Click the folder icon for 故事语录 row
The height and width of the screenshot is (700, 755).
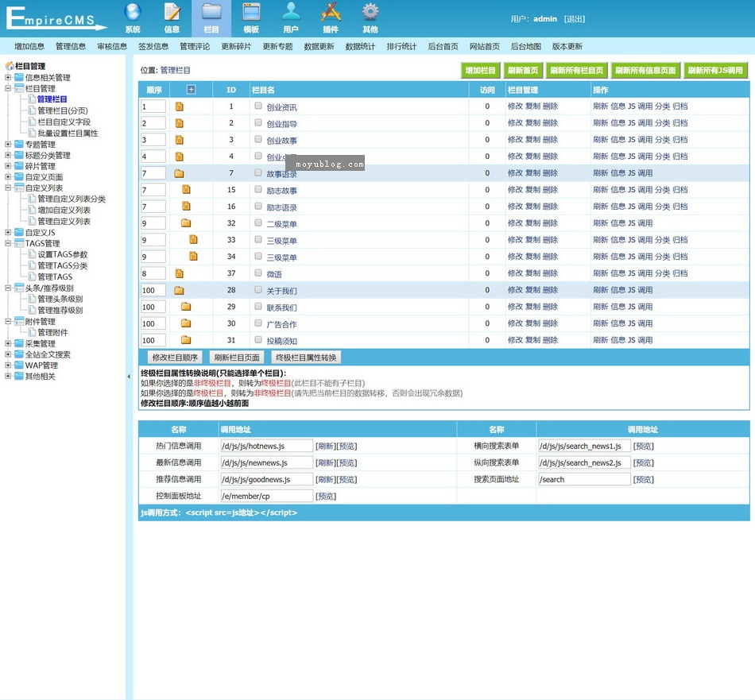[179, 173]
